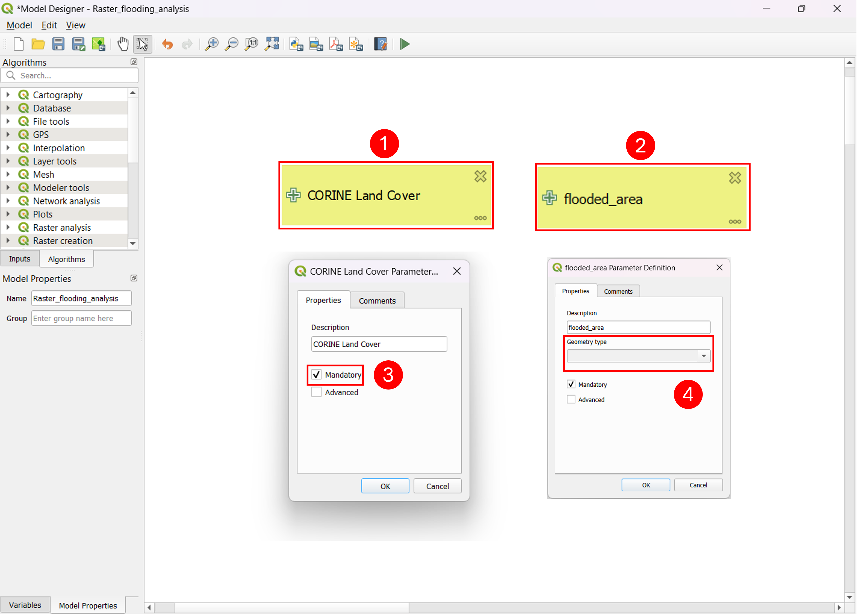Save the model with floppy disk icon
Viewport: 868px width, 614px height.
pyautogui.click(x=58, y=44)
